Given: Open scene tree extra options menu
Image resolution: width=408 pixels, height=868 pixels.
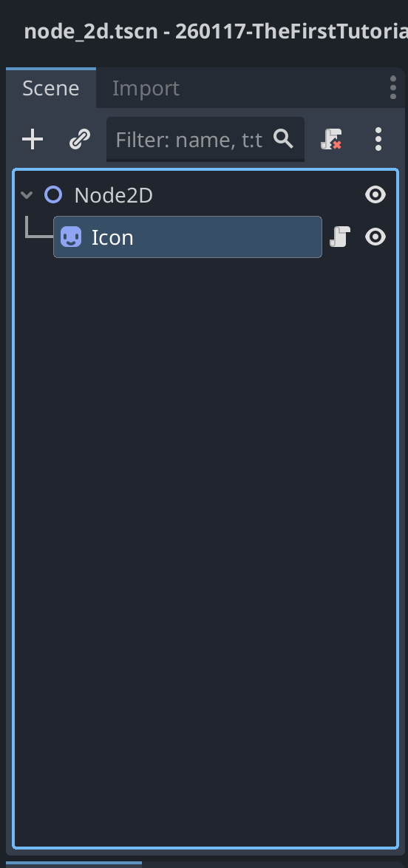Looking at the screenshot, I should (x=378, y=140).
